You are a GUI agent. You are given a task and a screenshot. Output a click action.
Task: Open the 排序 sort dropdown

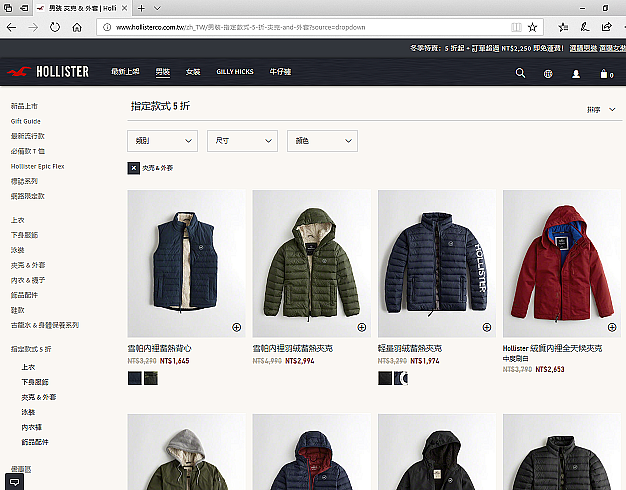tap(601, 109)
